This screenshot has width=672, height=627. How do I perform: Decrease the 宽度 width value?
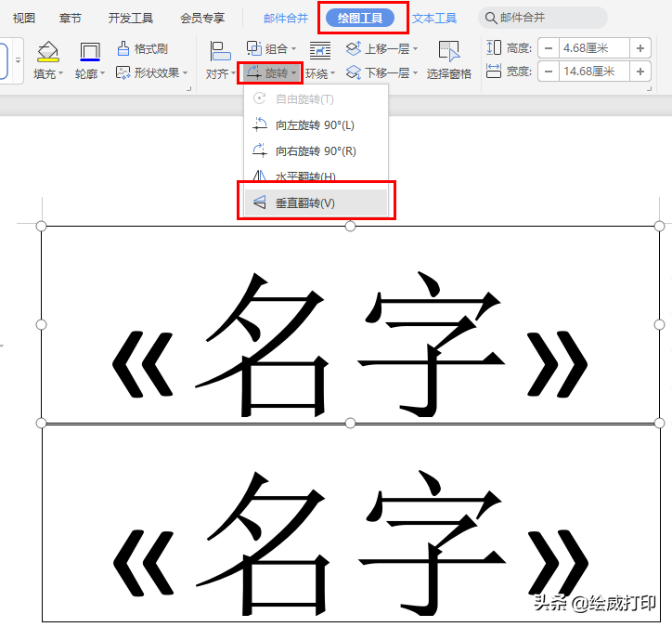549,72
